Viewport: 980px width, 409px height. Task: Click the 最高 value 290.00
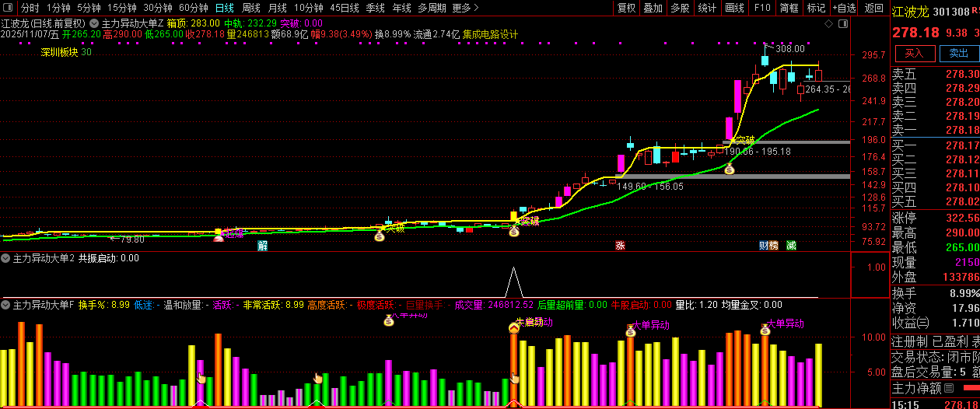[962, 233]
